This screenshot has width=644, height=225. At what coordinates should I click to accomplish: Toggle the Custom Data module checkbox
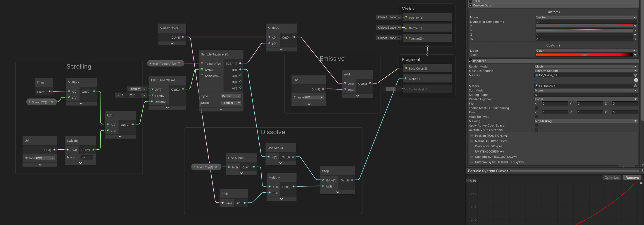[470, 6]
